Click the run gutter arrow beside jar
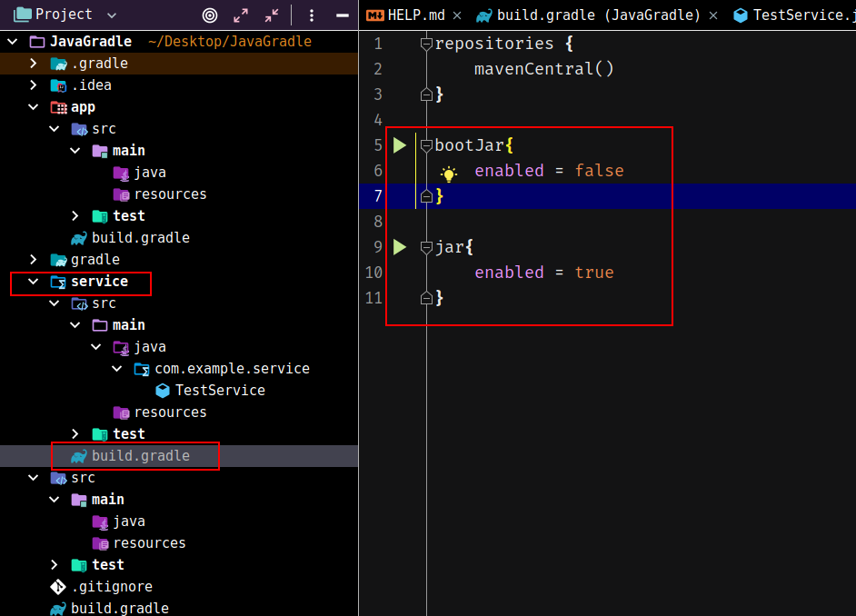 pyautogui.click(x=400, y=247)
